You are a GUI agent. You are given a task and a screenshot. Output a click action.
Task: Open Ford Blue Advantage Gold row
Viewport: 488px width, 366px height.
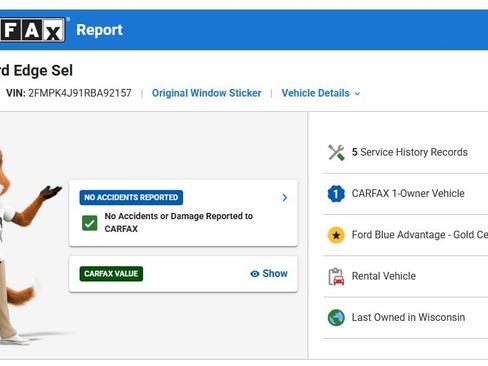click(406, 235)
